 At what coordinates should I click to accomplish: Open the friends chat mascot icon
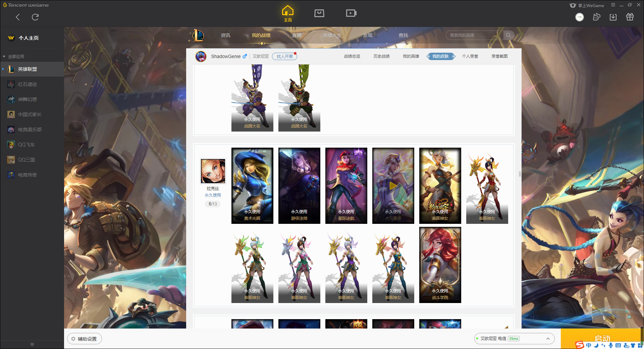click(596, 17)
